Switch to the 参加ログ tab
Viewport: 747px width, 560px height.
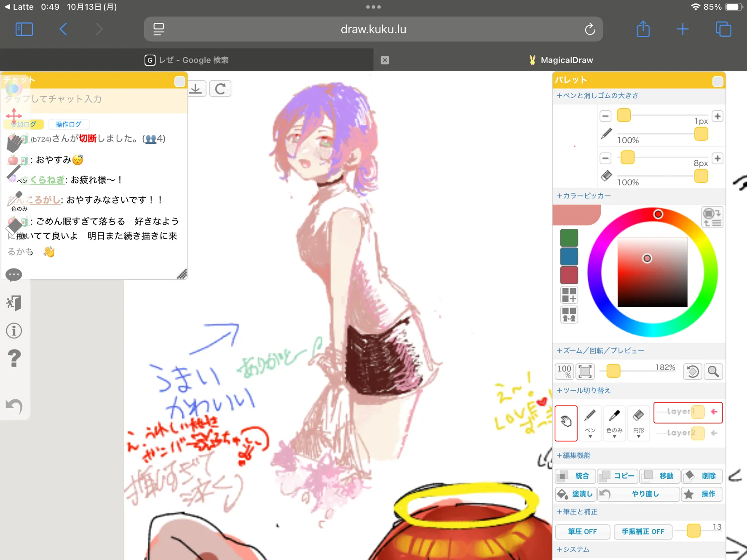pyautogui.click(x=24, y=124)
